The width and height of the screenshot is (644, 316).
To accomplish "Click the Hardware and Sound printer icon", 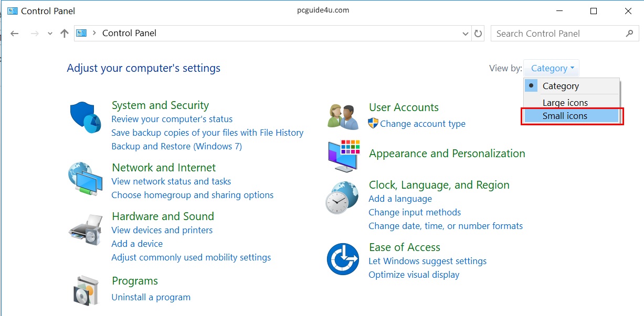I will click(85, 229).
